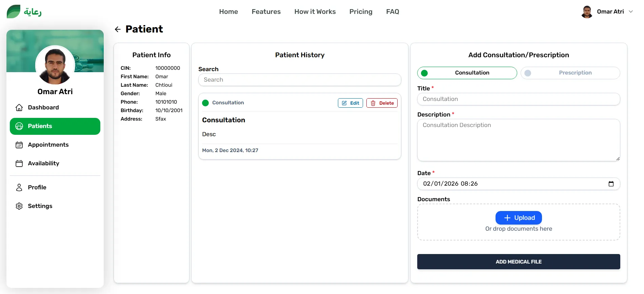644x294 pixels.
Task: Click ADD MEDICAL FILE button
Action: click(x=519, y=262)
